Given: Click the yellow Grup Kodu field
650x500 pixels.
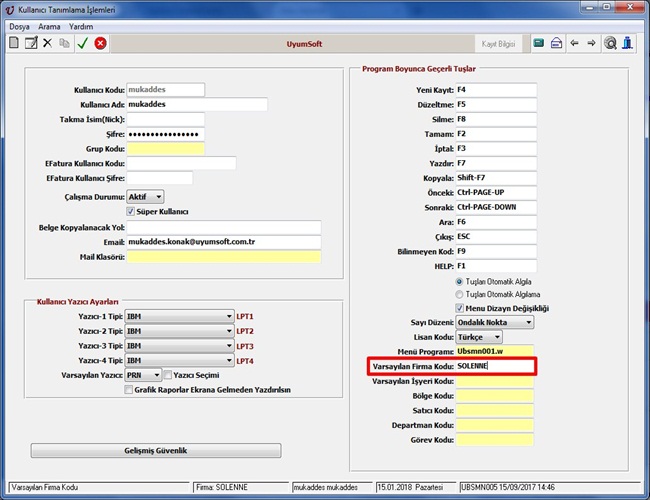Looking at the screenshot, I should coord(165,149).
